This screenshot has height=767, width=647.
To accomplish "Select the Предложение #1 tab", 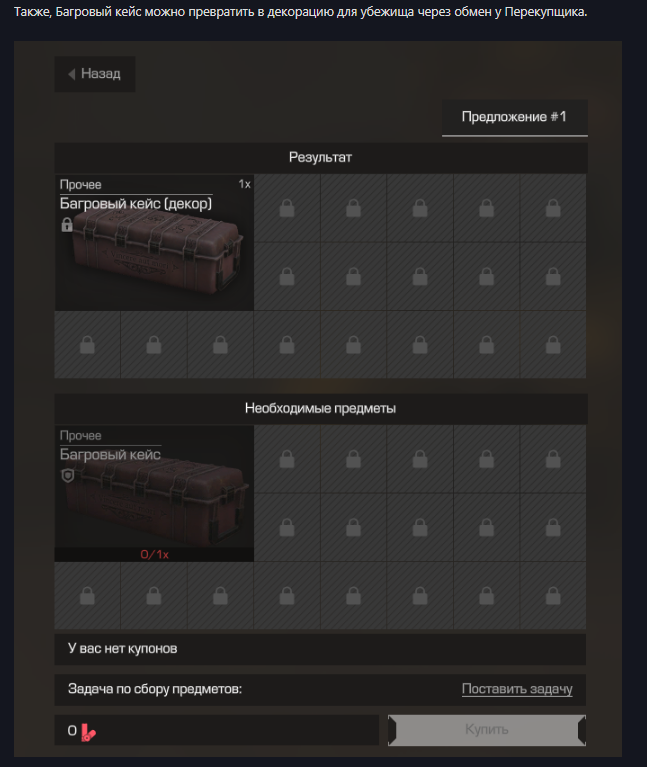I will pyautogui.click(x=514, y=118).
